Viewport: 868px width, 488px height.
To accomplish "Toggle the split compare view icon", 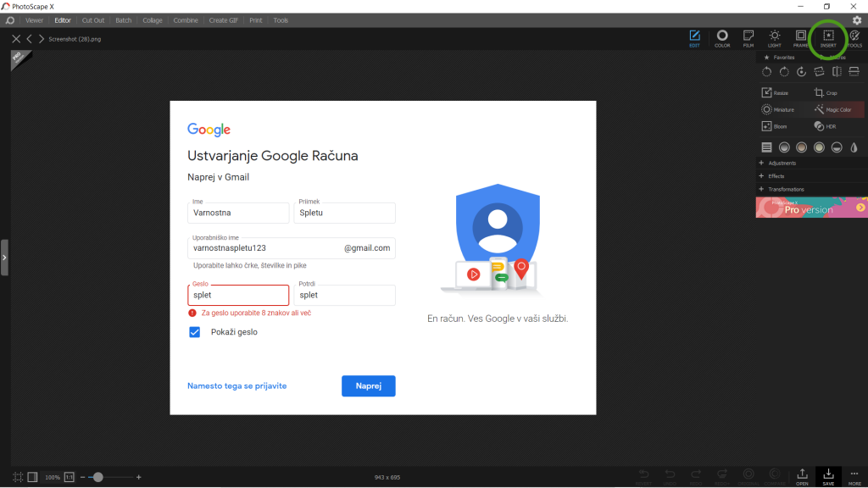I will point(33,477).
